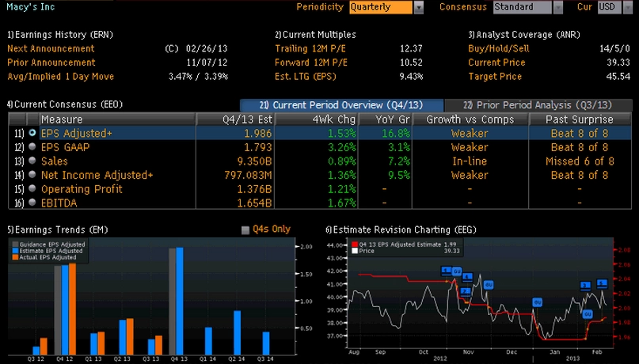
Task: Click the Past Surprise column header
Action: tap(580, 119)
